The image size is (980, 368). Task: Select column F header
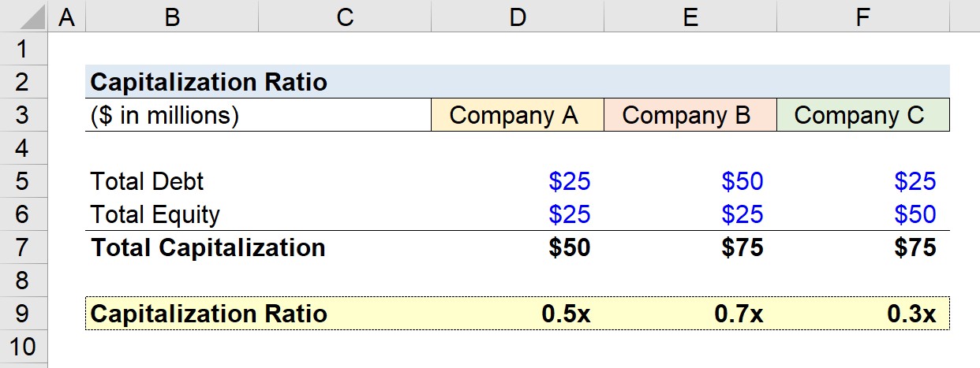863,16
